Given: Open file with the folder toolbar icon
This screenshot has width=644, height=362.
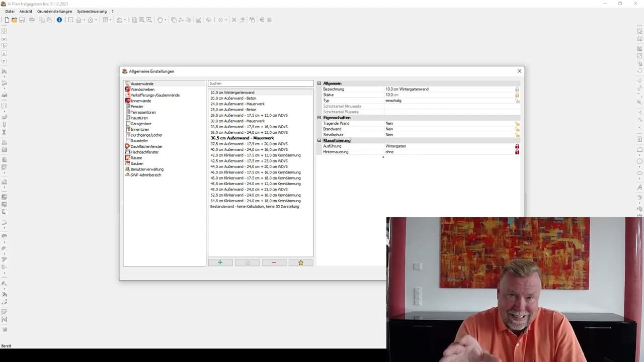Looking at the screenshot, I should tap(15, 20).
